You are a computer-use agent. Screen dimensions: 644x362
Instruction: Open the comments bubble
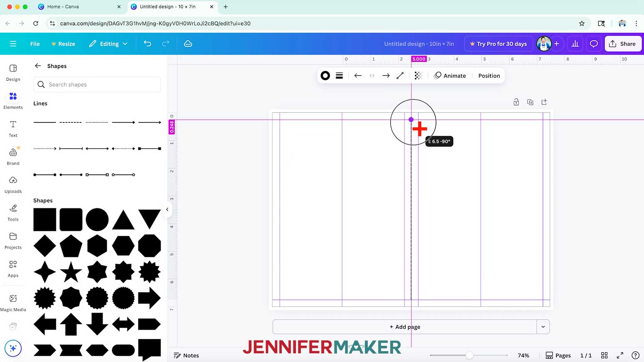pyautogui.click(x=594, y=44)
